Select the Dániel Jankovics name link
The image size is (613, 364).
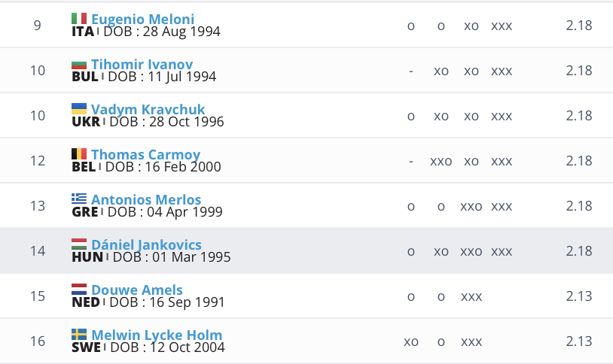(146, 245)
